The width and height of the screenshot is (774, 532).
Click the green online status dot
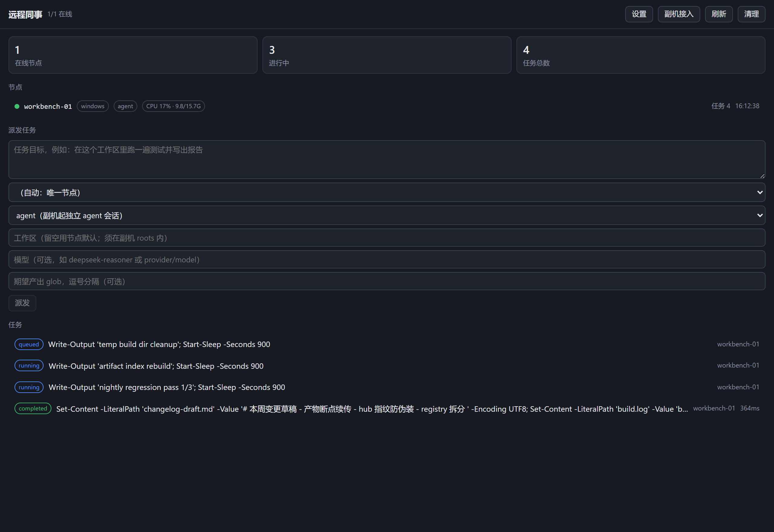coord(17,106)
